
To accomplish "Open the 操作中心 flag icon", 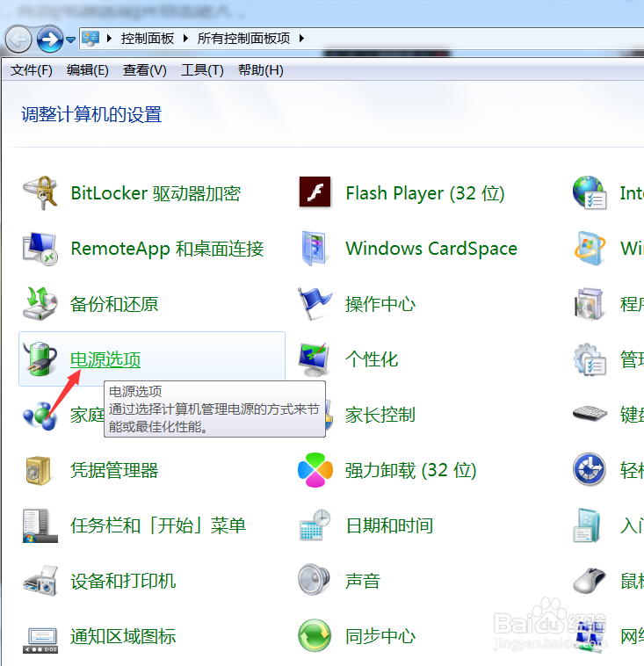I will point(315,304).
